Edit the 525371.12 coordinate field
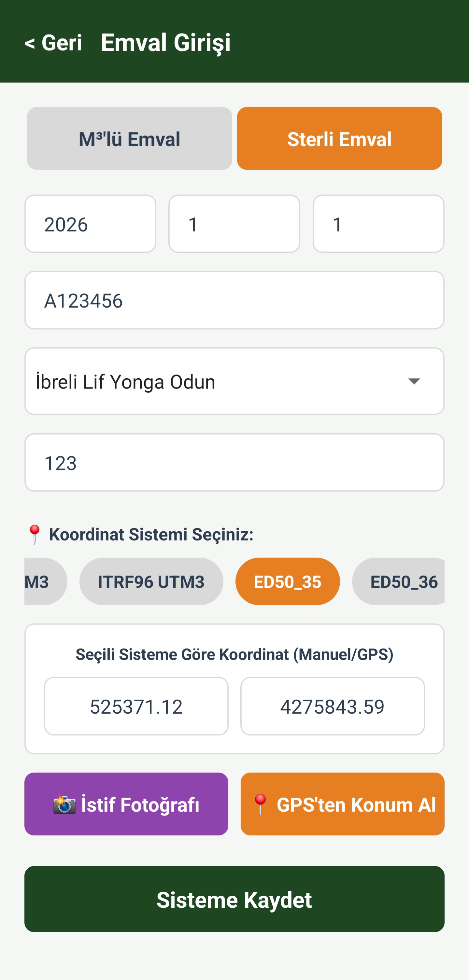Screen dimensions: 469x980 pos(136,706)
